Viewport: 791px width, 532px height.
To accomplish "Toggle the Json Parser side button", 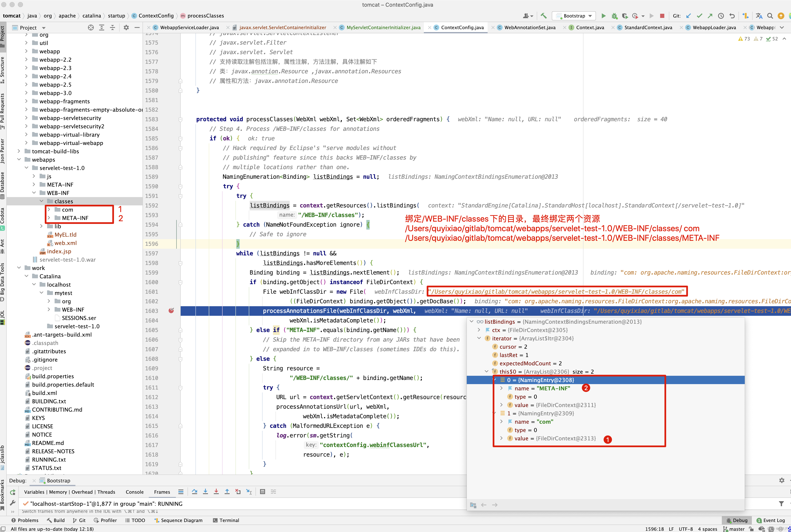I will 3,151.
